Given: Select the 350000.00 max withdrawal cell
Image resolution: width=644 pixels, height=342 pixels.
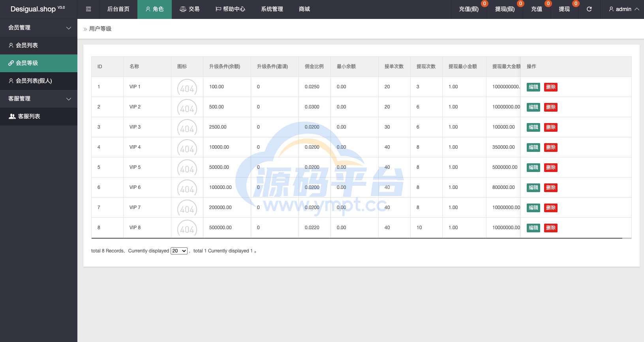Looking at the screenshot, I should coord(503,147).
